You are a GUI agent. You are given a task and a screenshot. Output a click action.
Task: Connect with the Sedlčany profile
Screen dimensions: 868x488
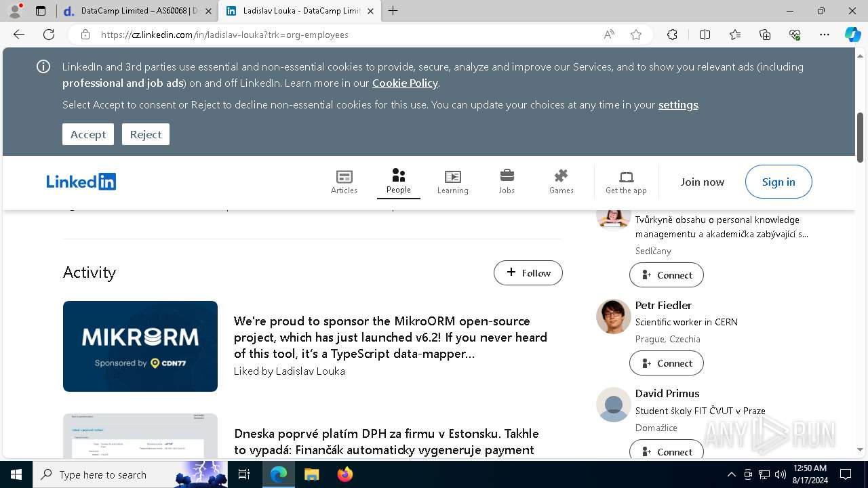667,275
